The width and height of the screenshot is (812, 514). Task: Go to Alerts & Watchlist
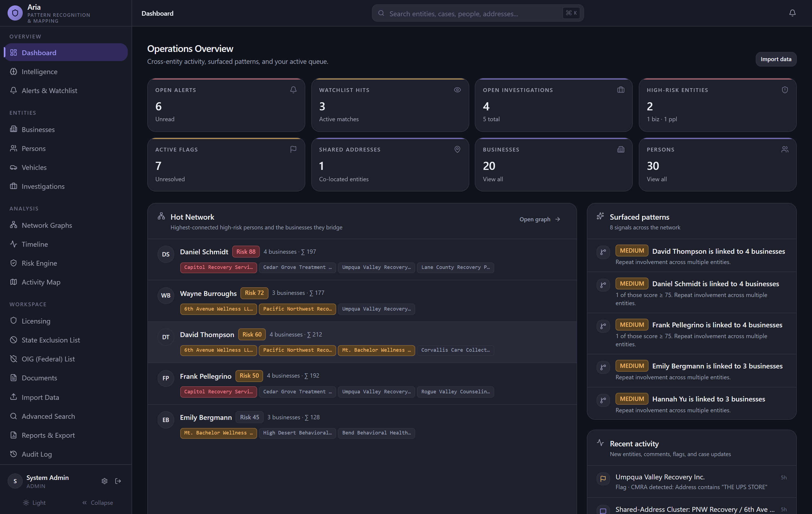pyautogui.click(x=66, y=90)
